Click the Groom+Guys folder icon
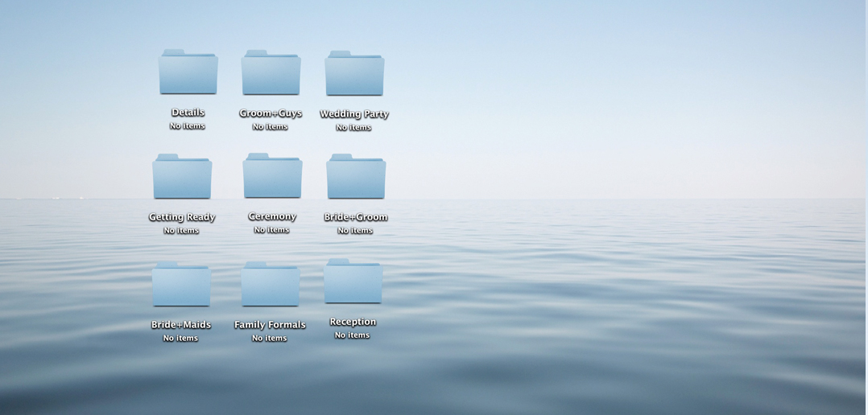868x415 pixels. pyautogui.click(x=271, y=73)
